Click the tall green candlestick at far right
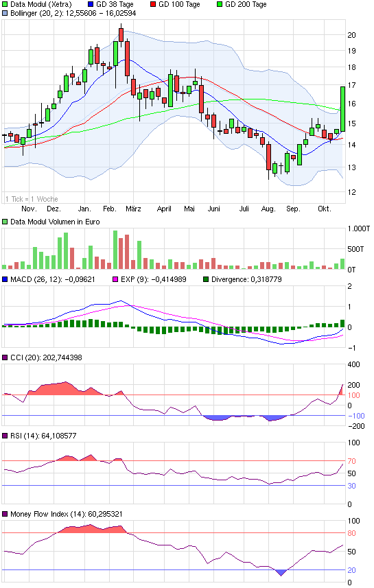This screenshot has height=588, width=374. 342,109
